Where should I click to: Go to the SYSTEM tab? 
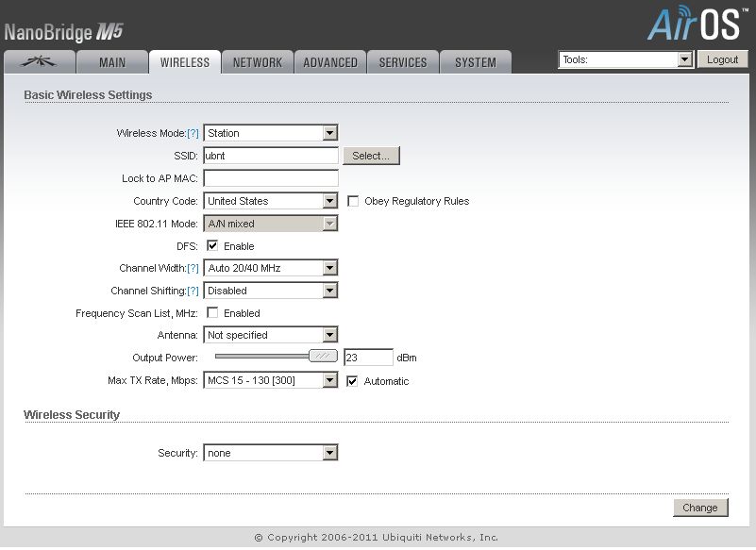pos(476,62)
